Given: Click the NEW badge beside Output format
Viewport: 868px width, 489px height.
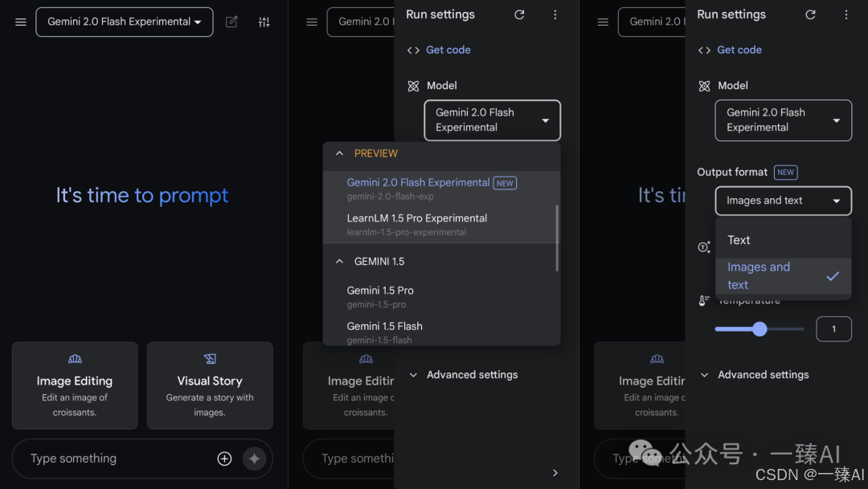Looking at the screenshot, I should (785, 173).
